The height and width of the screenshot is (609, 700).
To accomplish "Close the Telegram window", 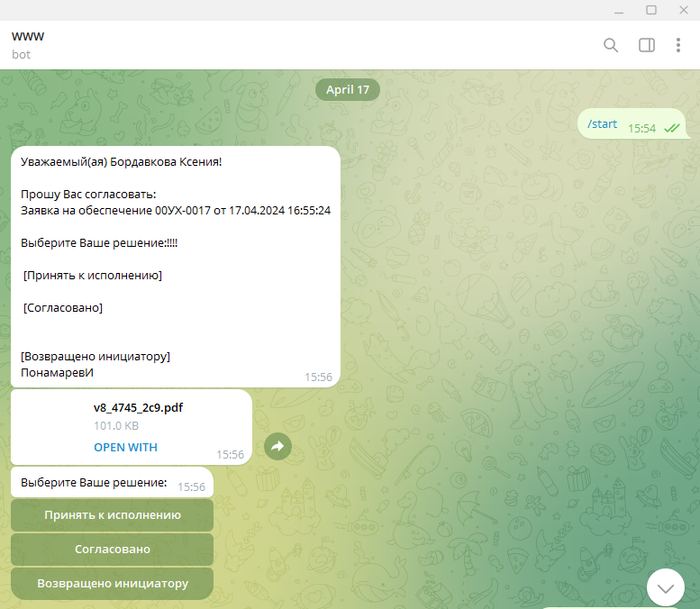I will (x=684, y=10).
